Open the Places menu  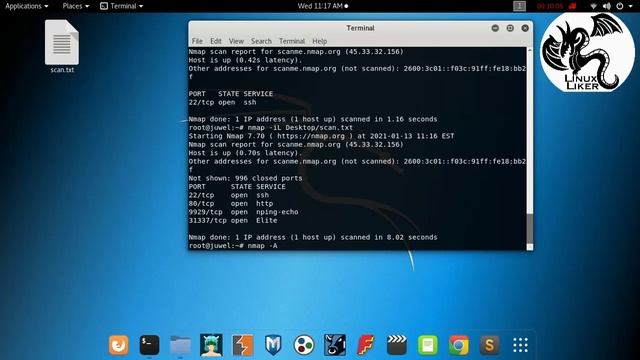(x=76, y=6)
